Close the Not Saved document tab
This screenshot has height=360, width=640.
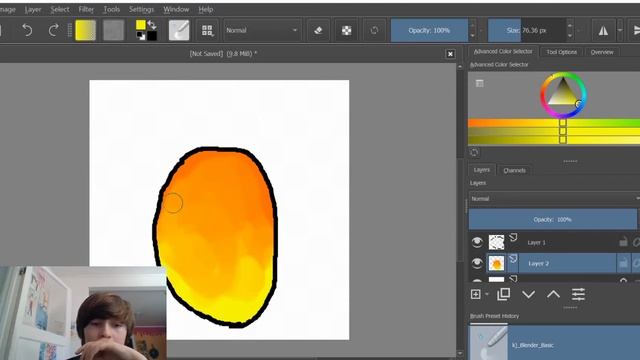(450, 54)
